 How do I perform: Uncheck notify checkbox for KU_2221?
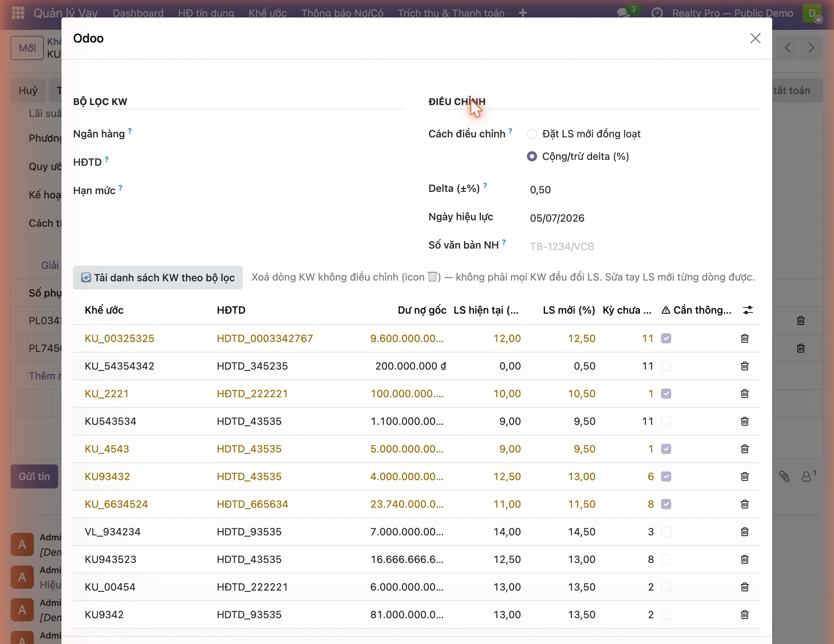click(x=666, y=394)
